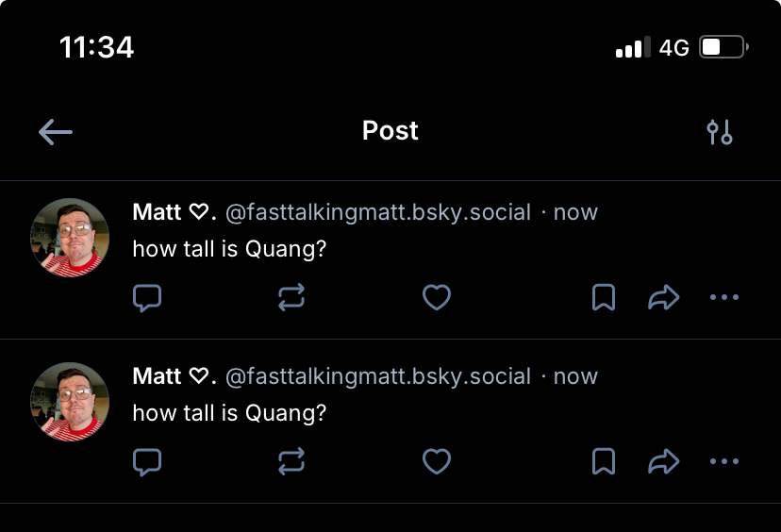Reply to the first Matt post
The image size is (781, 532).
pos(147,298)
